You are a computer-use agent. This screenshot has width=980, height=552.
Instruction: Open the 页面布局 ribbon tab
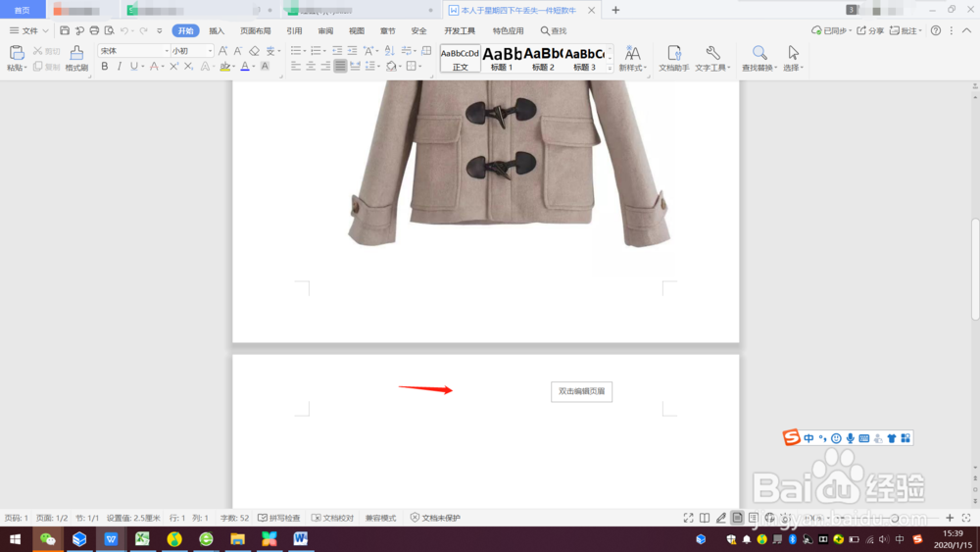(x=256, y=30)
